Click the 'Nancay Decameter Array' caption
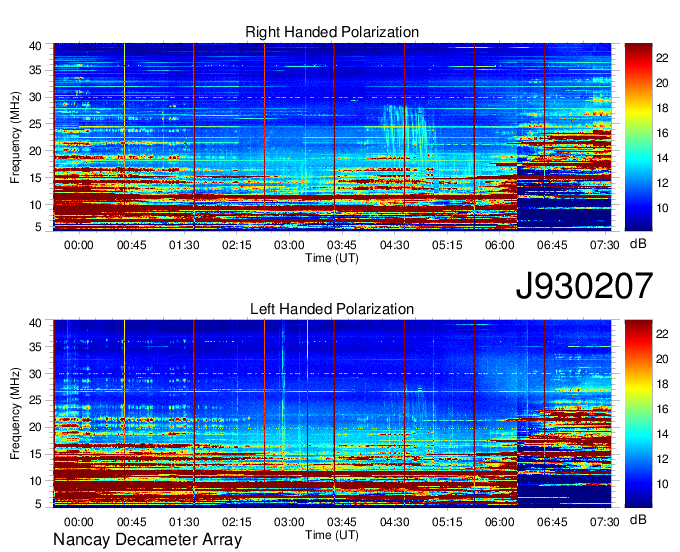The height and width of the screenshot is (552, 680). 147,540
